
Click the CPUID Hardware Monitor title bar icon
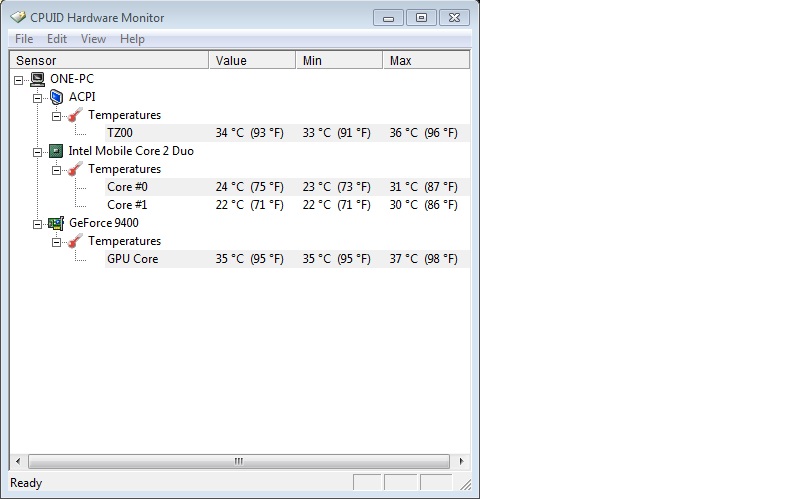[18, 17]
